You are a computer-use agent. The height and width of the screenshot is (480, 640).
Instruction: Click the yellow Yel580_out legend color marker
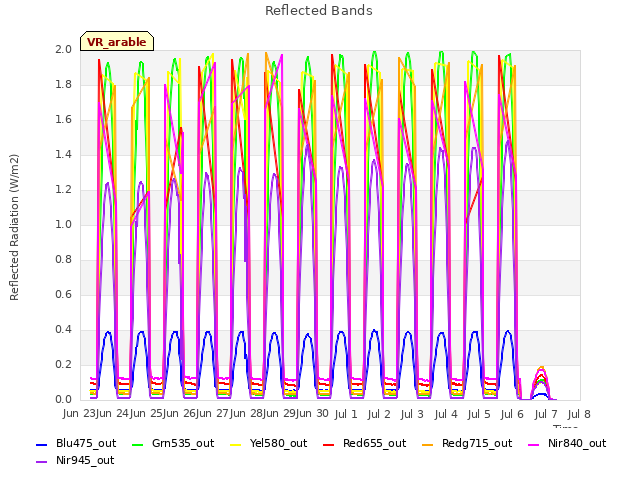[x=236, y=445]
